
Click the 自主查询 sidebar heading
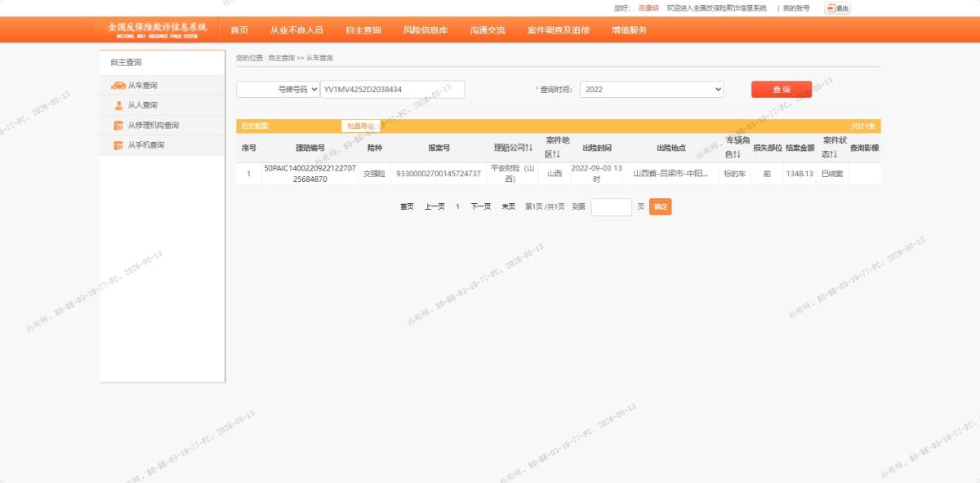pyautogui.click(x=127, y=62)
